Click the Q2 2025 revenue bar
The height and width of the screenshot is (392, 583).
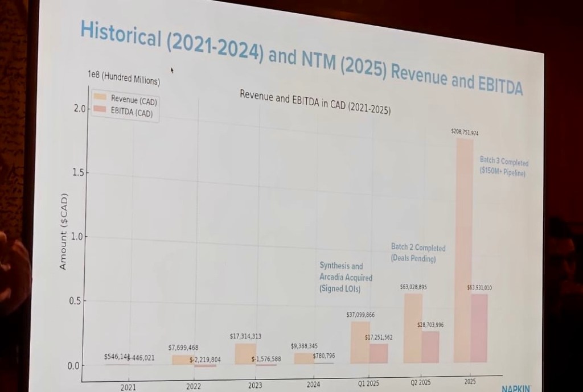(413, 329)
